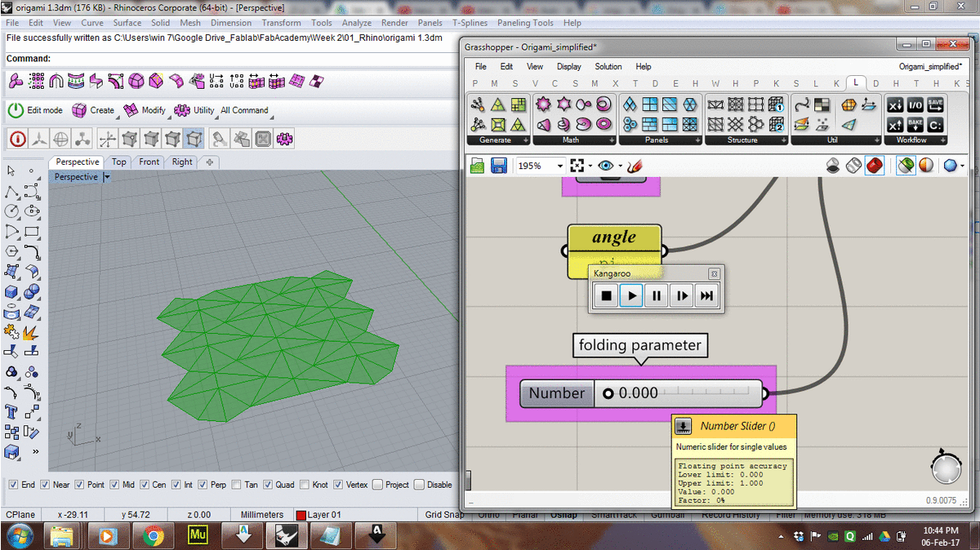Enable Disable osnap checkbox

419,485
